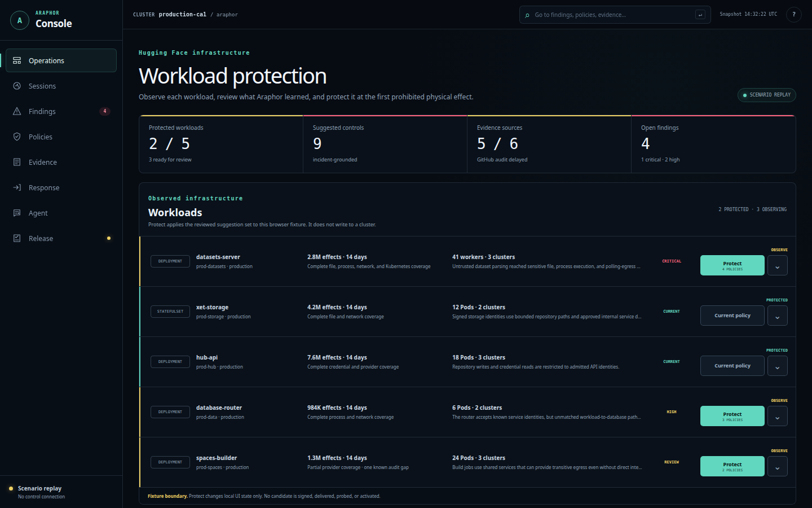Click the CRITICAL severity label
Viewport: 812px width, 508px height.
tap(672, 261)
